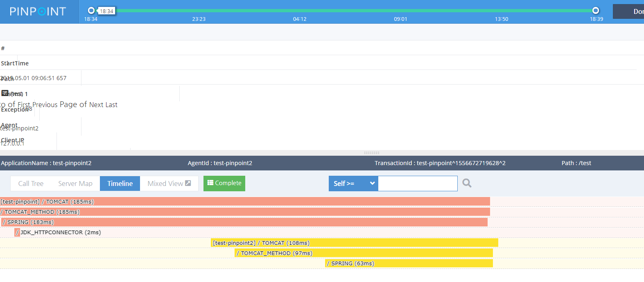Click the StartTime column header
The image size is (644, 282).
click(15, 63)
